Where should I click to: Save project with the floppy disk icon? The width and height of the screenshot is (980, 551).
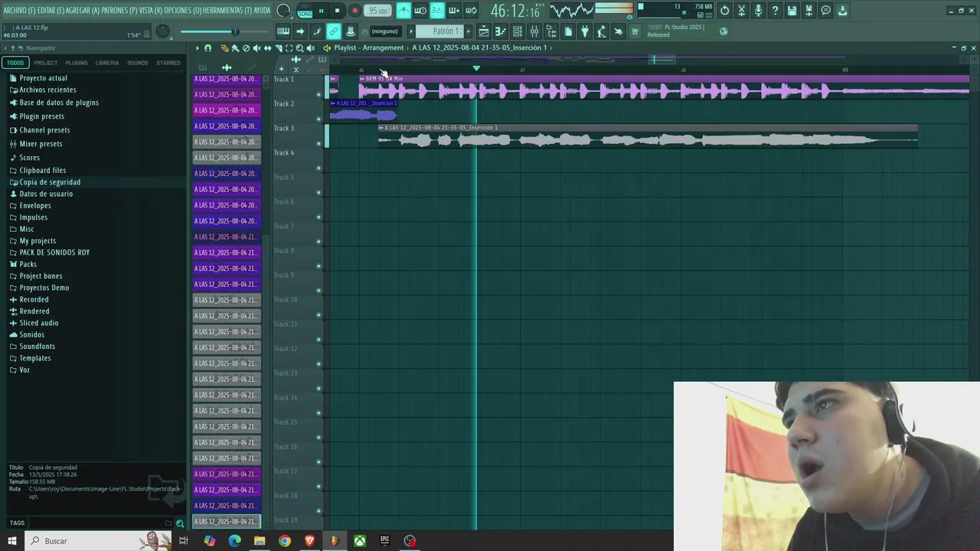point(792,11)
